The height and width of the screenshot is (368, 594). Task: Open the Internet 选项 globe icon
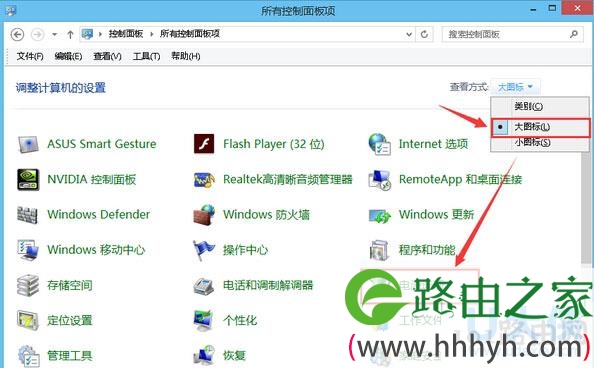379,144
